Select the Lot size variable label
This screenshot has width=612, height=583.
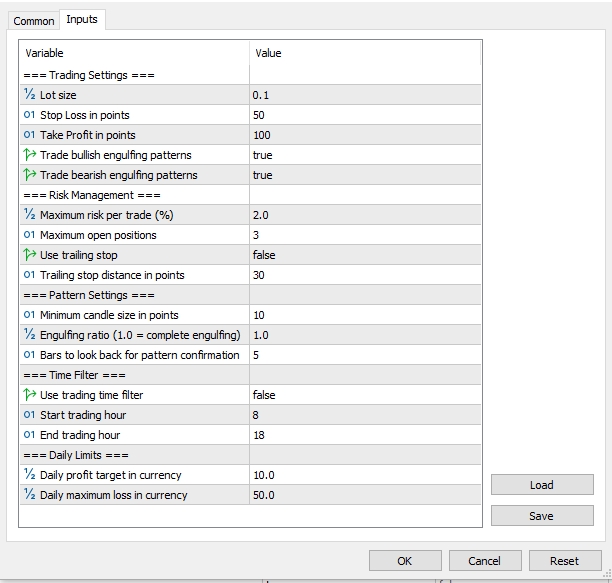(58, 95)
